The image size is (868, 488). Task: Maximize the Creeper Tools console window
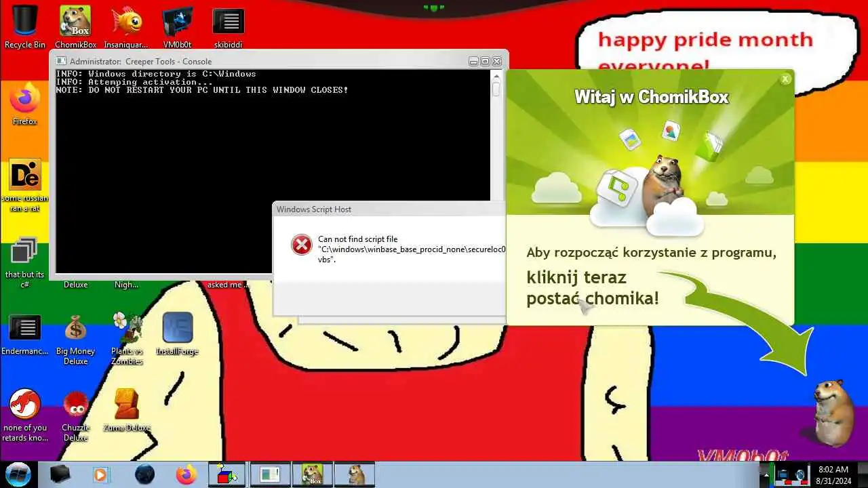point(485,61)
